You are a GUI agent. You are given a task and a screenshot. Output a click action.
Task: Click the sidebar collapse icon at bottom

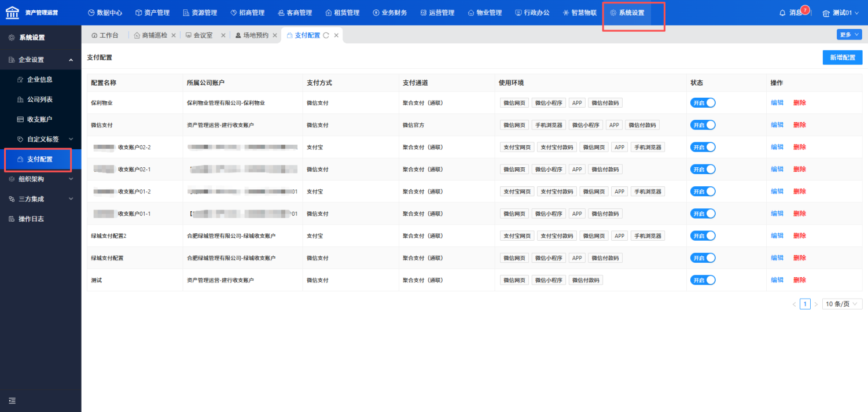(12, 400)
